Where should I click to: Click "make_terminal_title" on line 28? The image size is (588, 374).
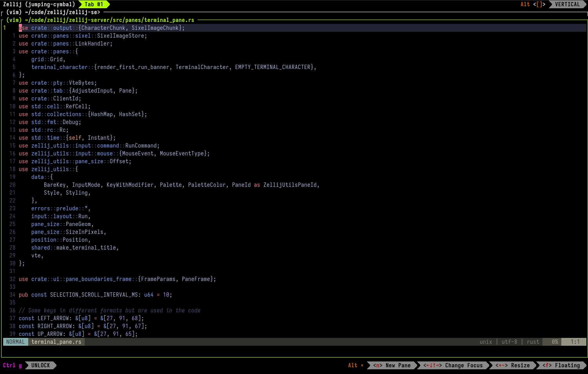point(86,248)
